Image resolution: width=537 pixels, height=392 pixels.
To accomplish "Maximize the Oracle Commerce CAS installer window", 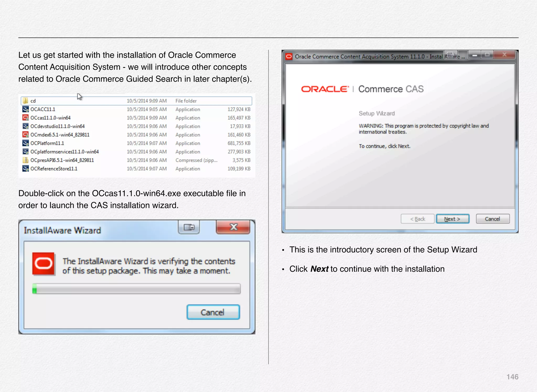I will click(x=487, y=55).
